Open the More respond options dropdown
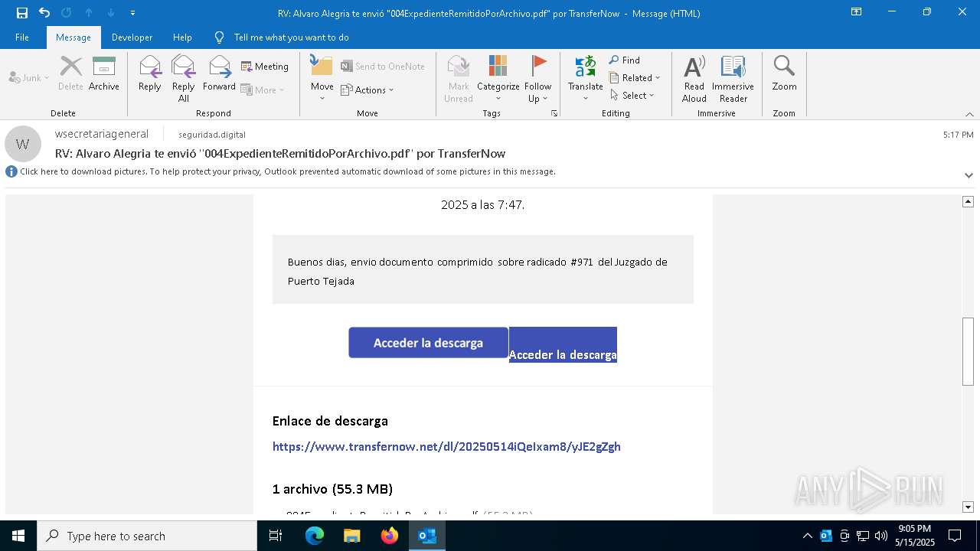 [263, 90]
